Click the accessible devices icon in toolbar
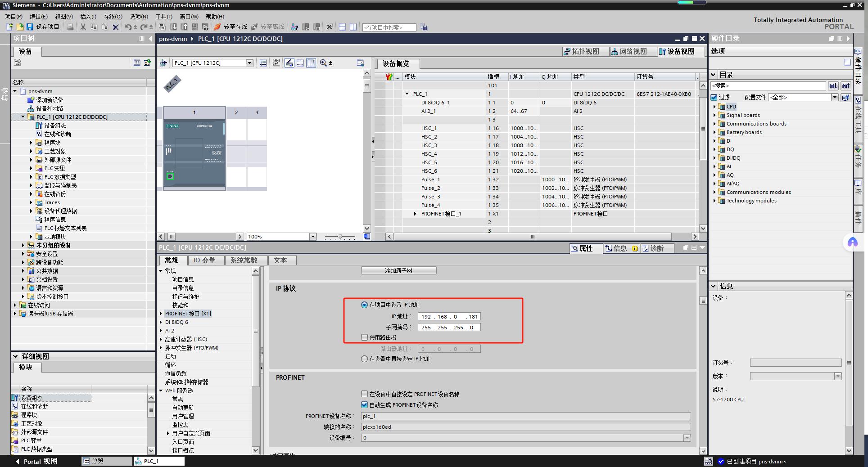Screen dimensions: 868x467 294,27
